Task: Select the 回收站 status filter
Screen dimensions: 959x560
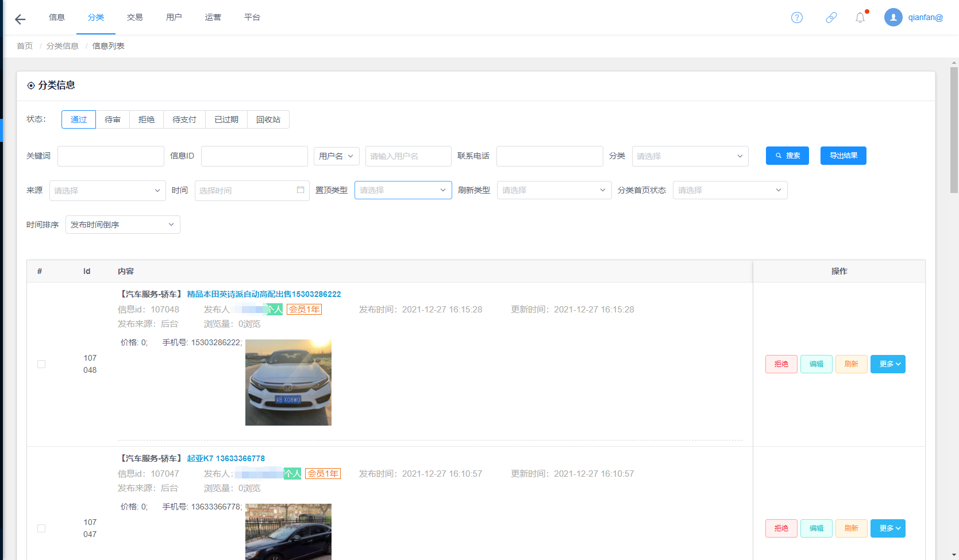Action: click(268, 119)
